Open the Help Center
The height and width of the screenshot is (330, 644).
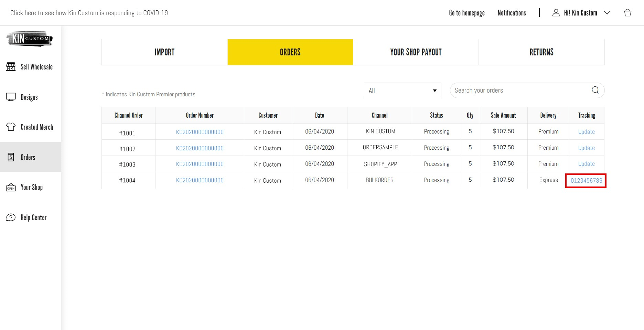tap(33, 217)
